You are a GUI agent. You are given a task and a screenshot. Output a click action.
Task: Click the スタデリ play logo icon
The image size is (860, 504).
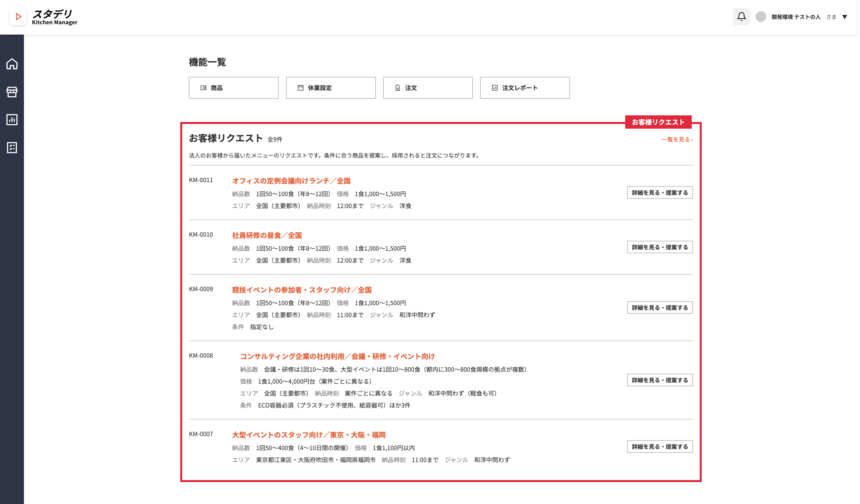18,17
